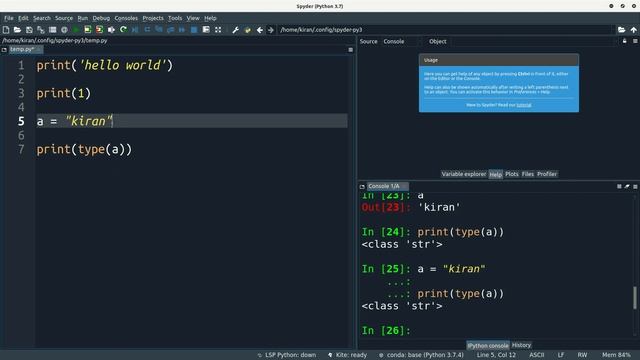Go forward with the right arrow icon
This screenshot has height=360, width=640.
pyautogui.click(x=270, y=30)
